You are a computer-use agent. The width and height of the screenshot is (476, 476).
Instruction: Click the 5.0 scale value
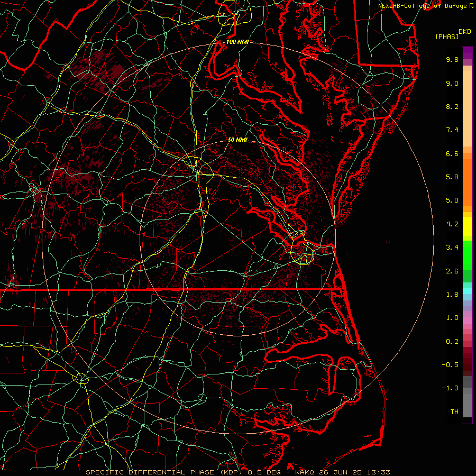tap(452, 200)
